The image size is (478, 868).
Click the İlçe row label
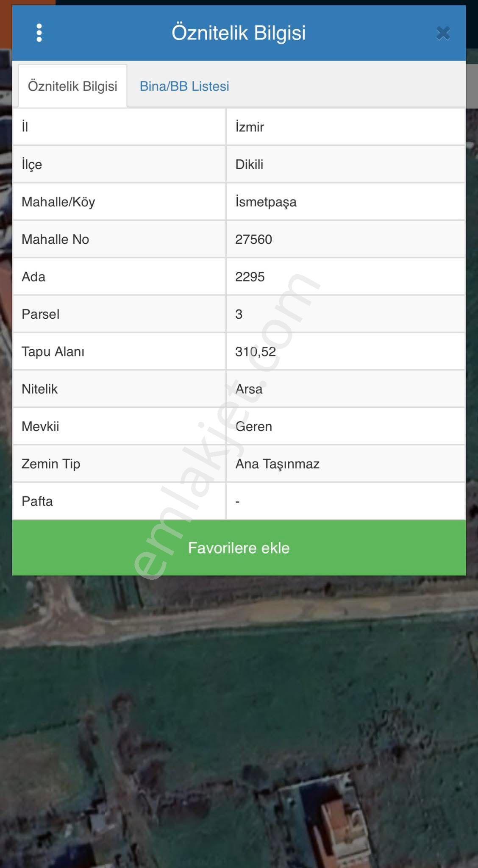32,164
